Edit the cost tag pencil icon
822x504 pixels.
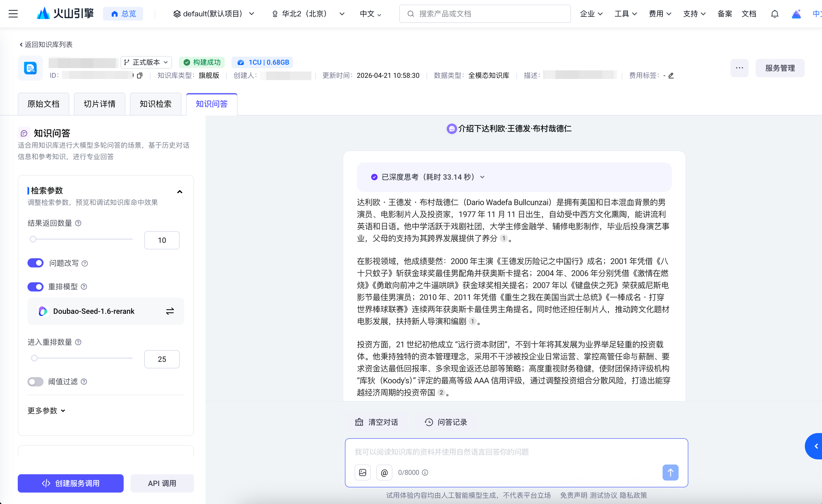pyautogui.click(x=671, y=76)
